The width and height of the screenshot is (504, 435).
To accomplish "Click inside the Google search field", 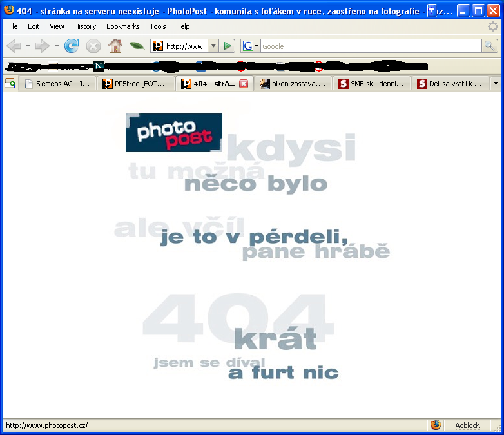I will pos(370,46).
